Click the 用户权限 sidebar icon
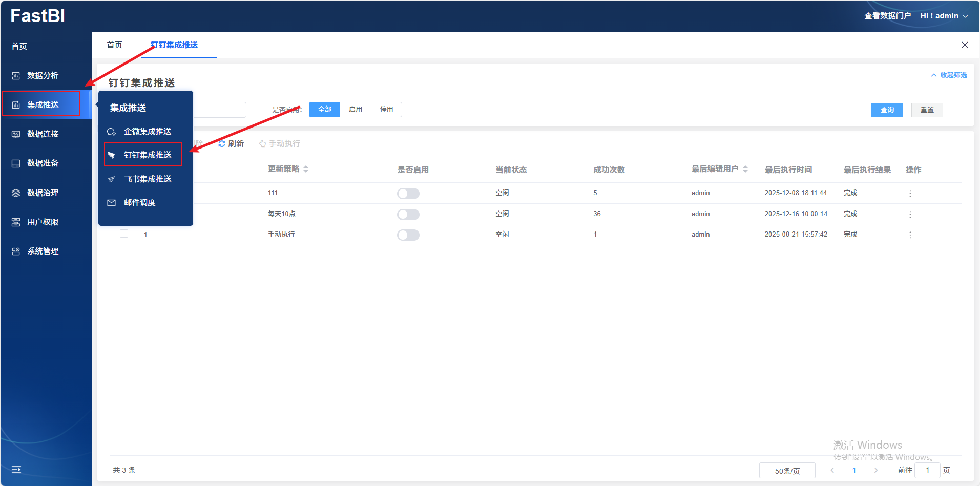 16,222
